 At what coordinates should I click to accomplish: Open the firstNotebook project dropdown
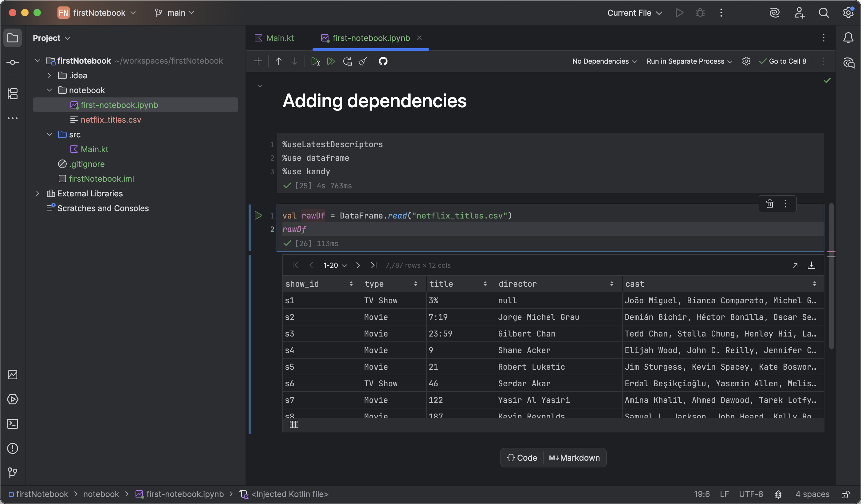tap(97, 13)
